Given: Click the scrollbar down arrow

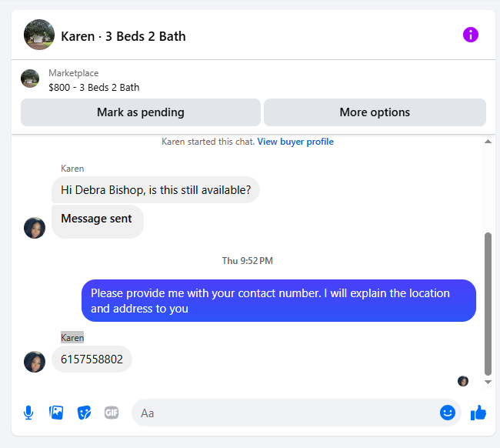Looking at the screenshot, I should [x=488, y=382].
